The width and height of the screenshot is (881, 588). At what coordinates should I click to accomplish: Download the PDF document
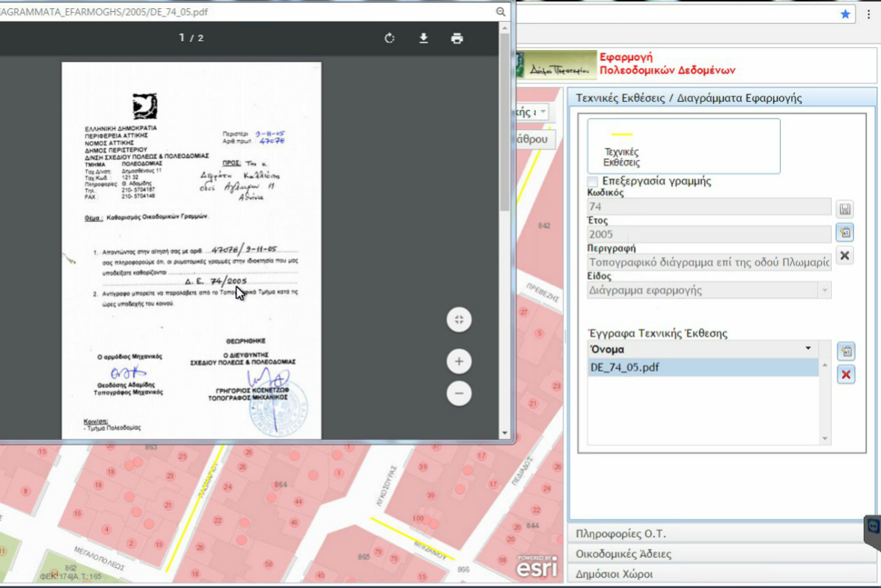(424, 39)
